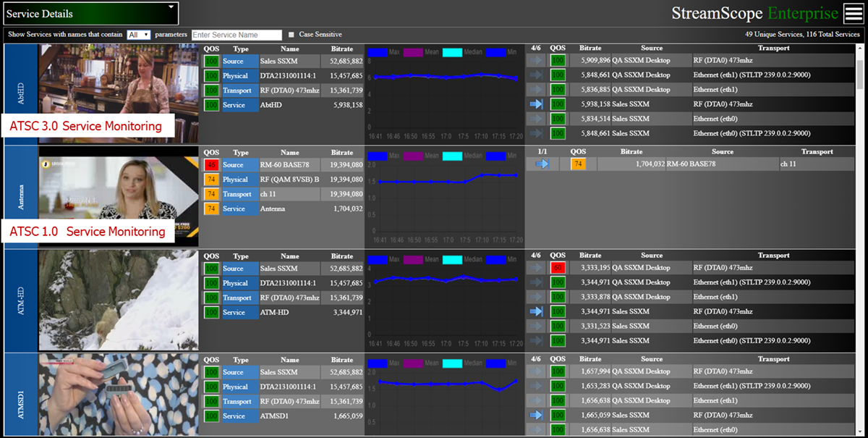Click the Transport type cell in the Antenna panel

[241, 194]
